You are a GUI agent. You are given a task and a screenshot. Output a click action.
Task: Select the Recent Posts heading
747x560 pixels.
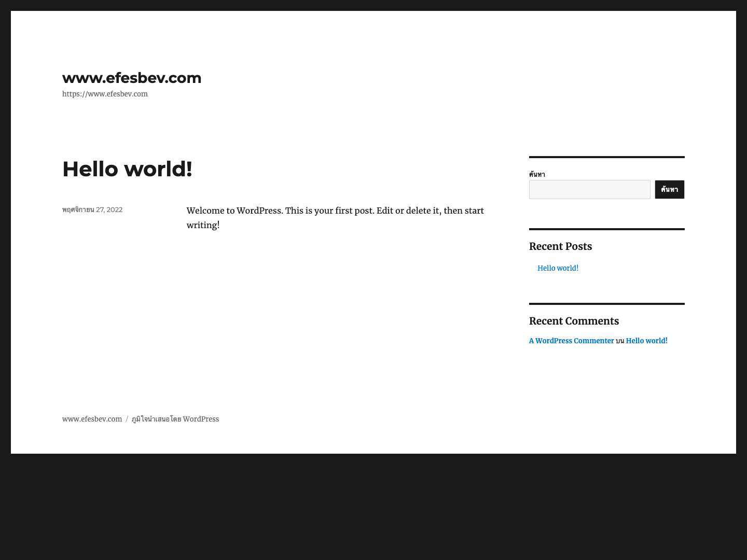tap(560, 246)
